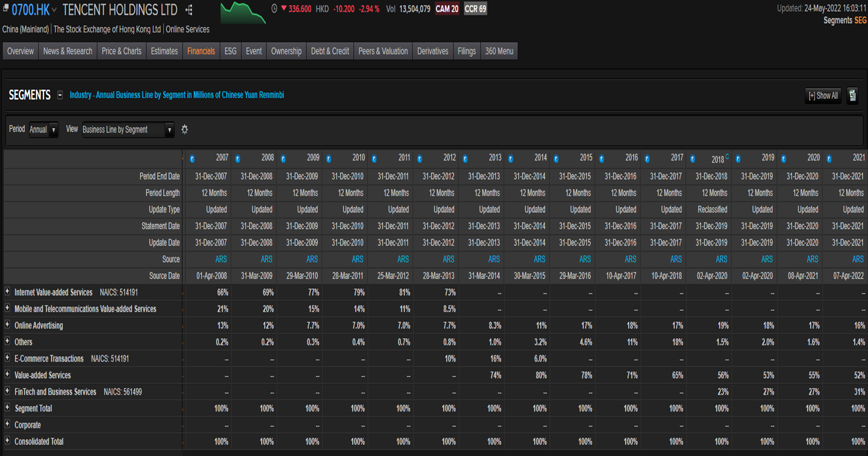Expand E-Commerce Transactions row
This screenshot has width=868, height=456.
[7, 358]
